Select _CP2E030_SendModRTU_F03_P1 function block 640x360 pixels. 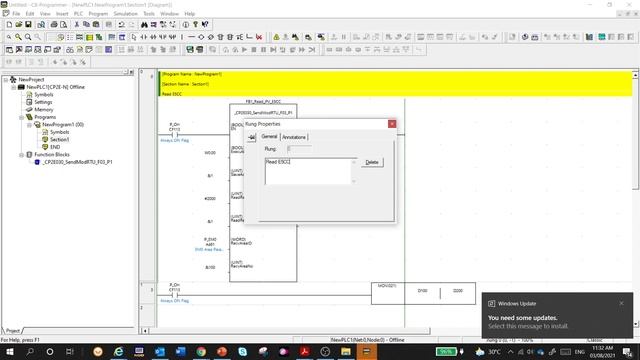tap(77, 162)
